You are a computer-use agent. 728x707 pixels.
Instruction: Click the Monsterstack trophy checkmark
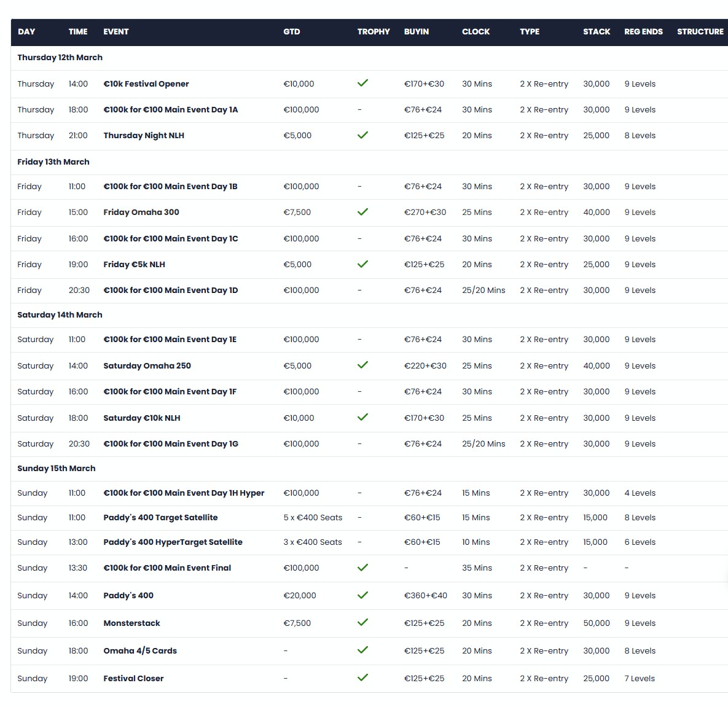pos(362,622)
